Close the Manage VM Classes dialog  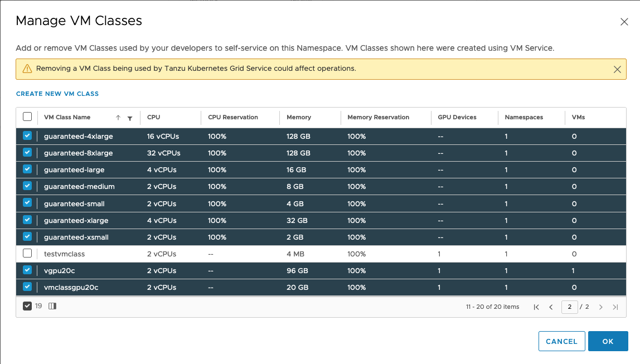tap(624, 22)
